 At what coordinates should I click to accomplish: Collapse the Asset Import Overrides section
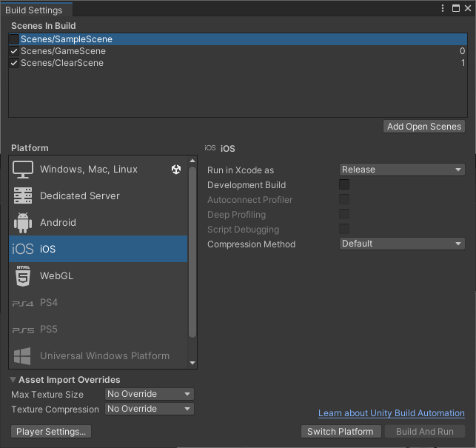(13, 380)
